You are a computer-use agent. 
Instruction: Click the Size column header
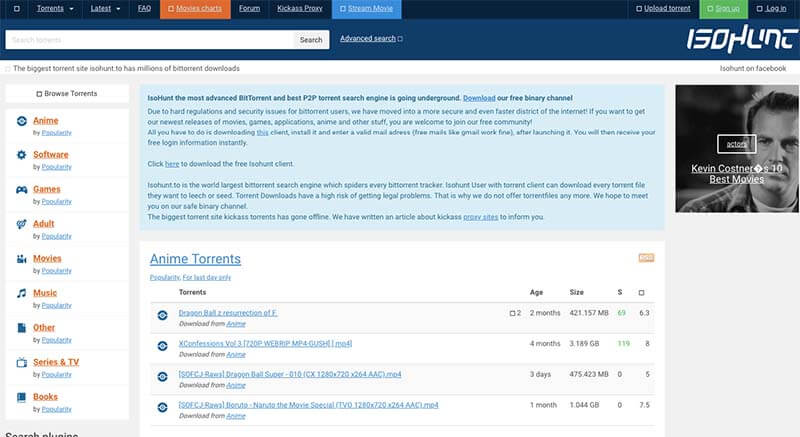(x=577, y=293)
